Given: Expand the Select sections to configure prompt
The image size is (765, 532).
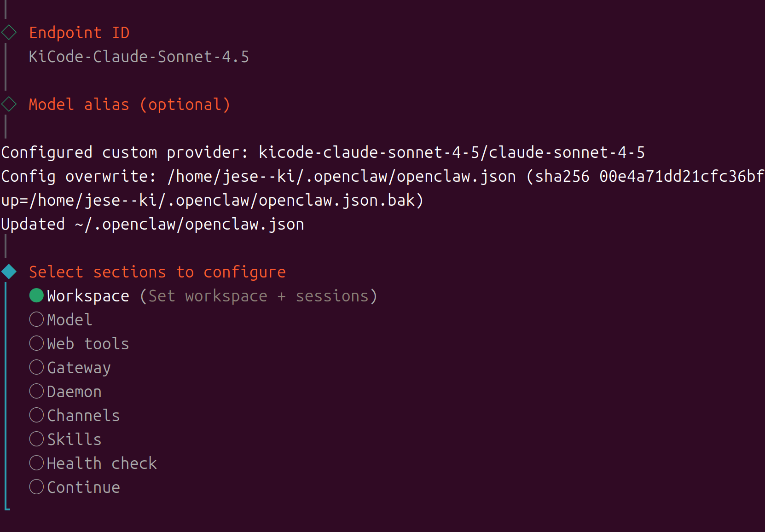Looking at the screenshot, I should [x=156, y=272].
